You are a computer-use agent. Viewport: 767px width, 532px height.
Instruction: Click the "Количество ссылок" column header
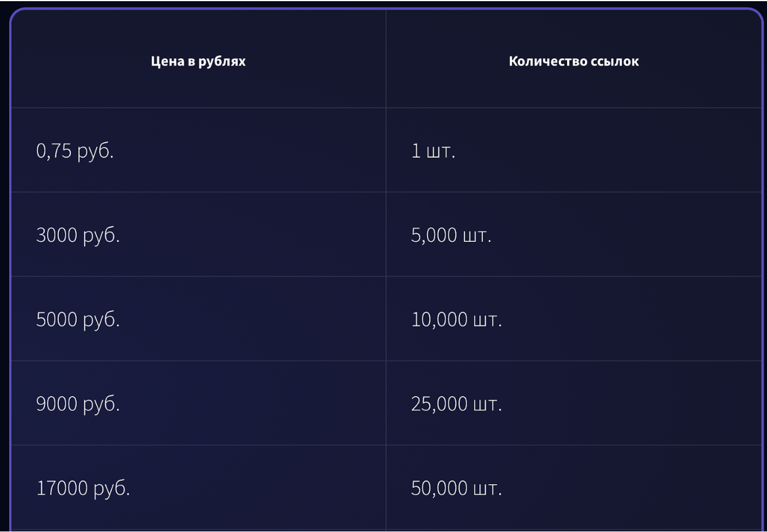pyautogui.click(x=573, y=62)
